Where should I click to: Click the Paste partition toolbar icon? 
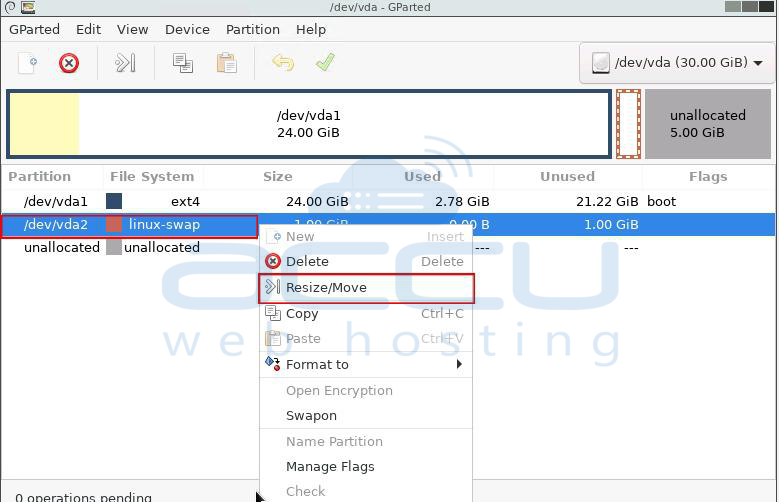[x=227, y=63]
